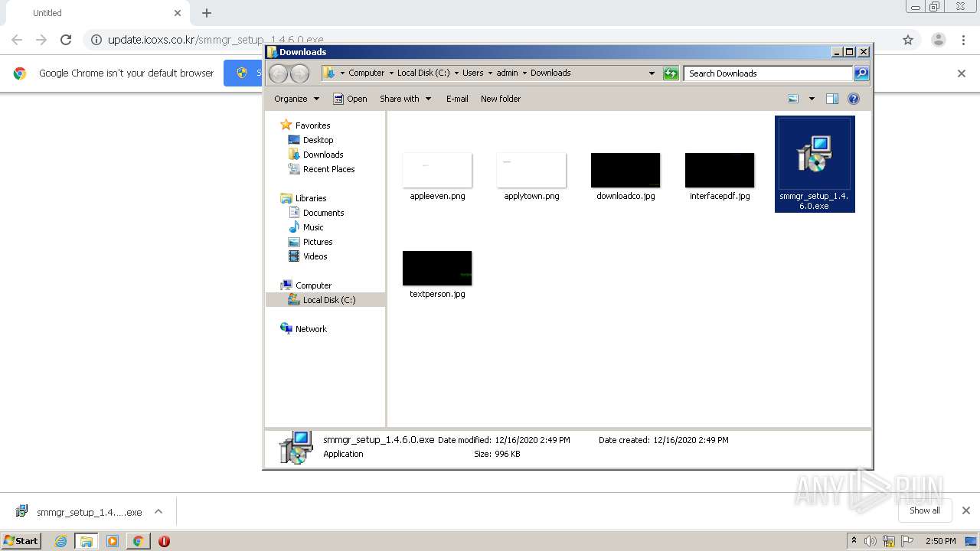Click the Change your view icon
The image size is (980, 551).
tap(793, 99)
